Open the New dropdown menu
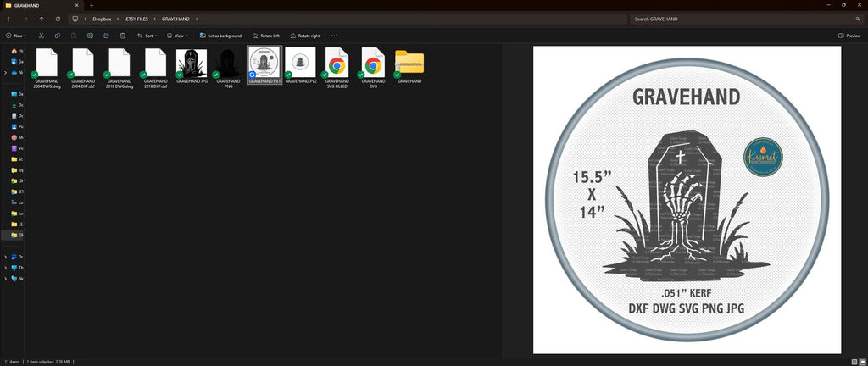 tap(15, 36)
